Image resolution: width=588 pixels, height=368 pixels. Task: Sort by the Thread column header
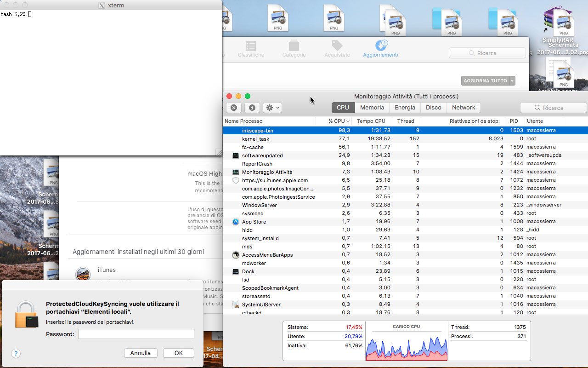(406, 121)
